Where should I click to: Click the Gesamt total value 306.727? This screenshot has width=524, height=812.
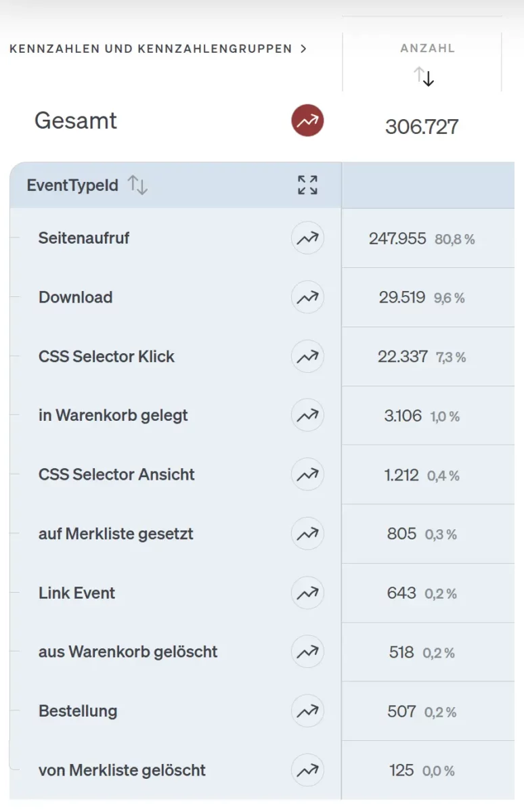pyautogui.click(x=422, y=127)
